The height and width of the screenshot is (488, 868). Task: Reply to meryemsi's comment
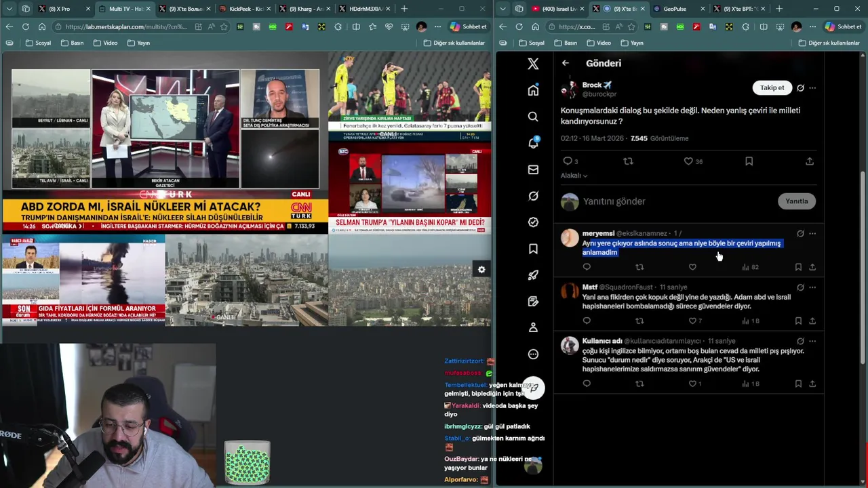coord(587,267)
